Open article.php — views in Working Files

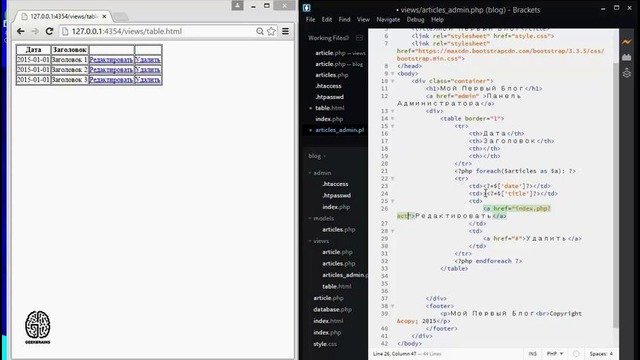340,53
